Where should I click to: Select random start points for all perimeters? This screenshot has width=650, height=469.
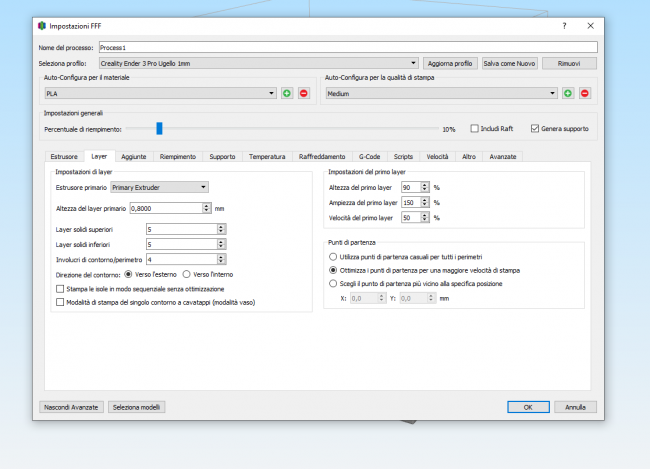[x=333, y=257]
